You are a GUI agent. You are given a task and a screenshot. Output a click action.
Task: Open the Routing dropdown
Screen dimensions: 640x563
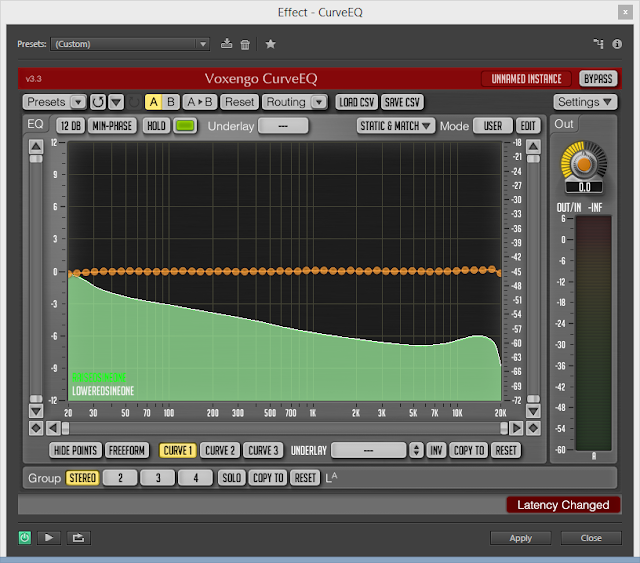click(x=295, y=102)
